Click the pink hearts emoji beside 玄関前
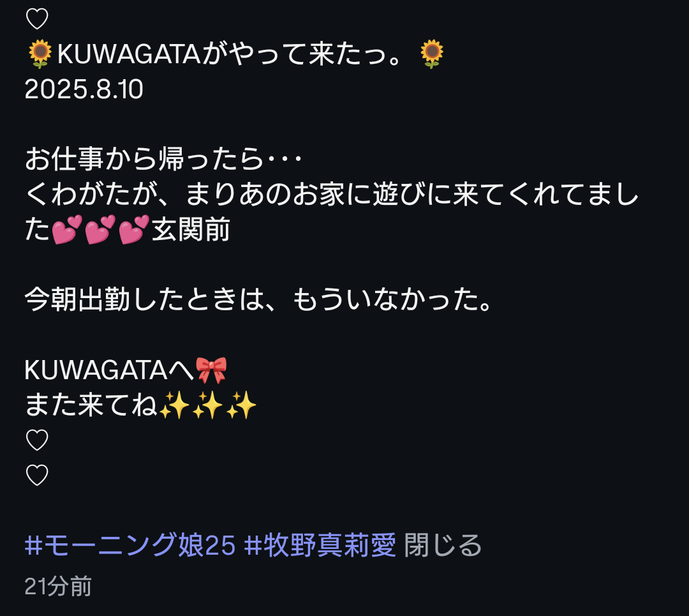Screen dimensions: 689x616 coord(134,230)
